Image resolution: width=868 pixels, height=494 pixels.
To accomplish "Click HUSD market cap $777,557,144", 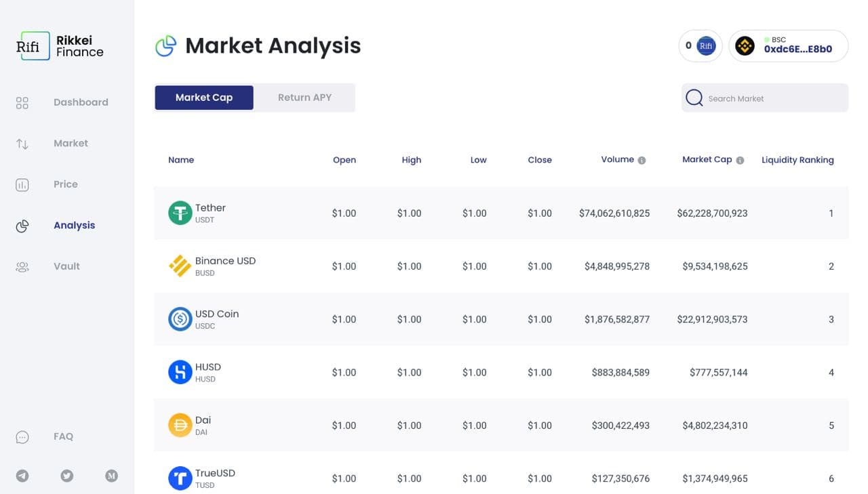I will click(x=719, y=372).
